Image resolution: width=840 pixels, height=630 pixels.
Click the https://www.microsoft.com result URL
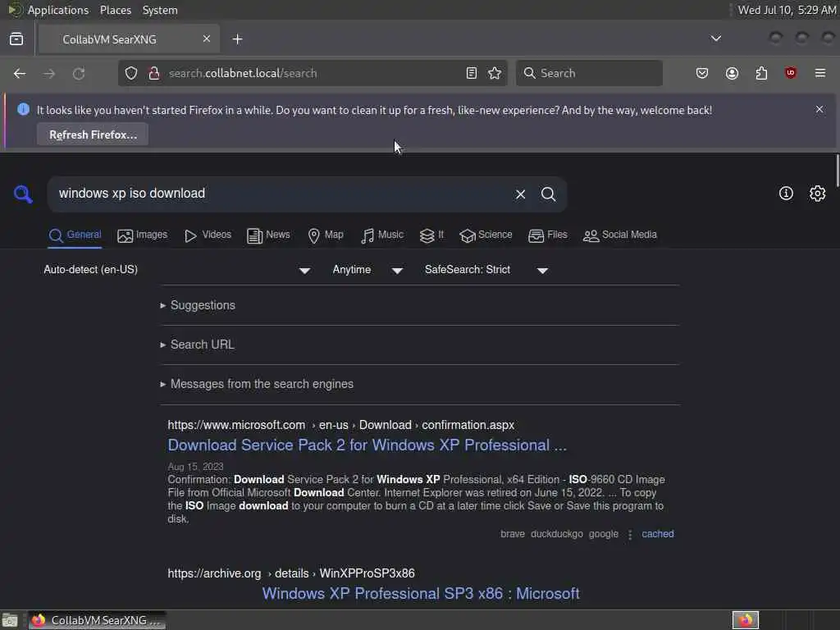[340, 425]
